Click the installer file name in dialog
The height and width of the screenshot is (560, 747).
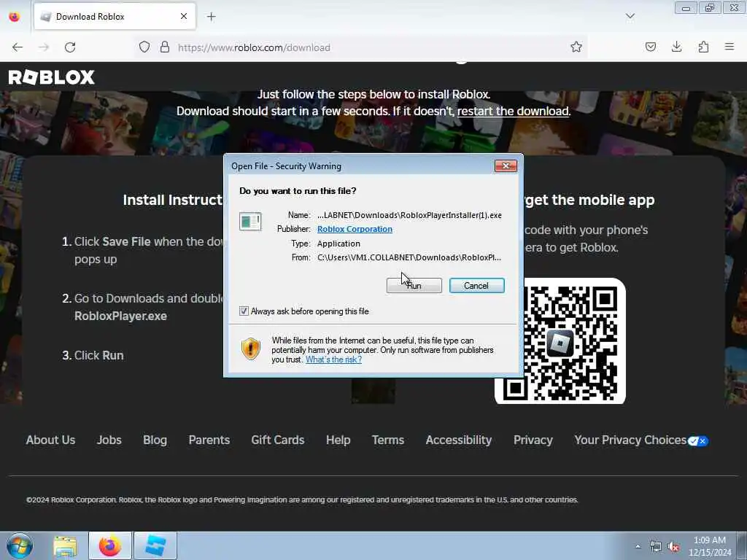click(409, 215)
